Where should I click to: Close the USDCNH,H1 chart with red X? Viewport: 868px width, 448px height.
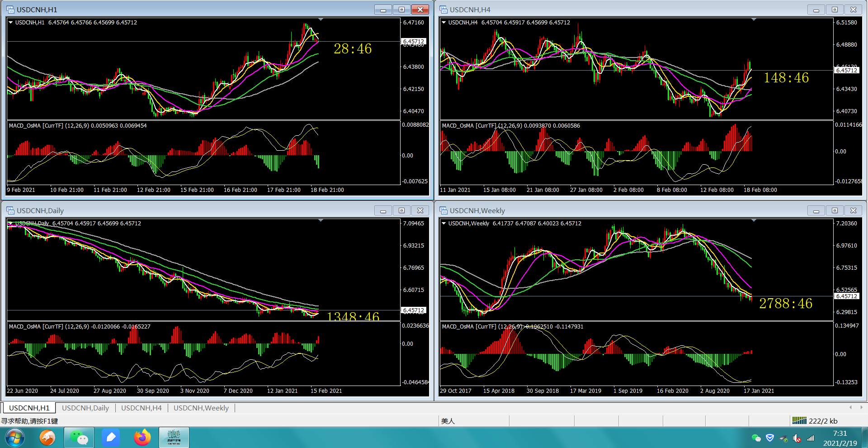click(420, 10)
